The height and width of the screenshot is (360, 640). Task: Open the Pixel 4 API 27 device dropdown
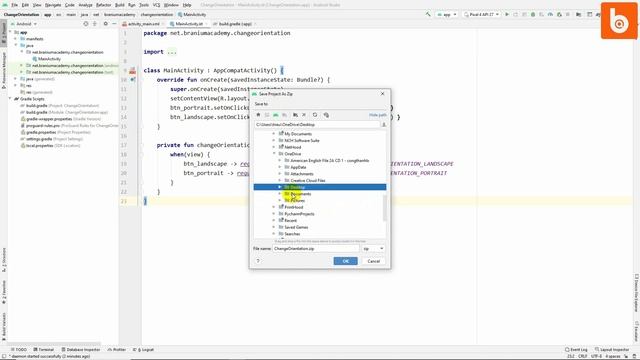482,14
